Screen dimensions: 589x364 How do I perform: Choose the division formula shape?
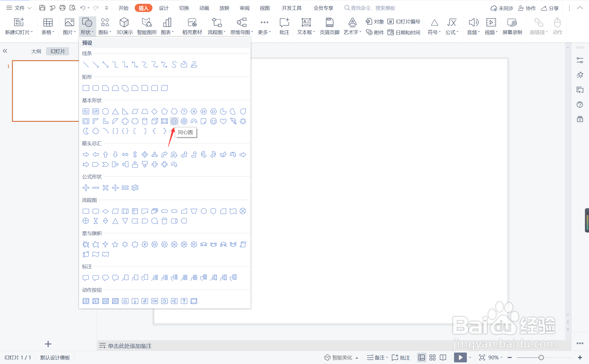tap(115, 188)
